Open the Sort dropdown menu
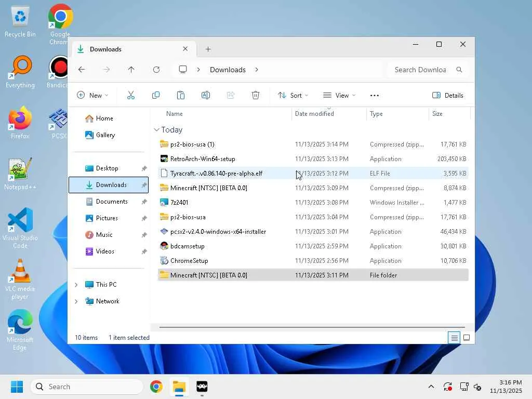Screen dimensions: 532x399 click(x=293, y=96)
